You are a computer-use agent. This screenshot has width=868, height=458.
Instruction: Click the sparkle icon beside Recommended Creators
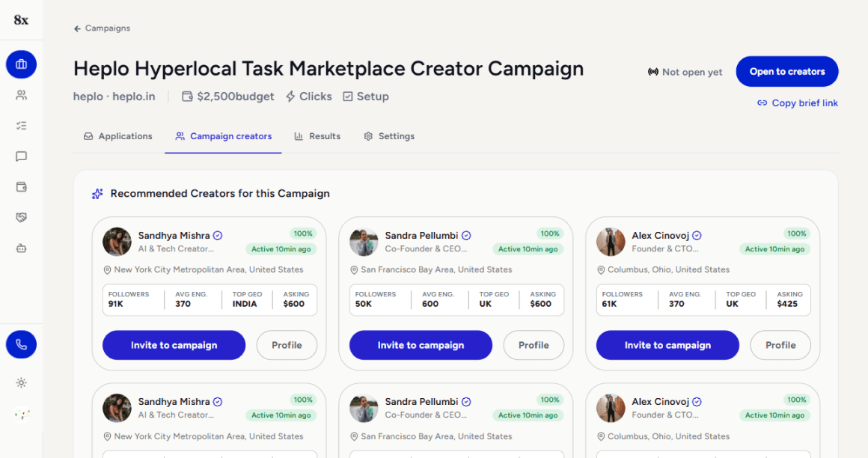(x=97, y=194)
